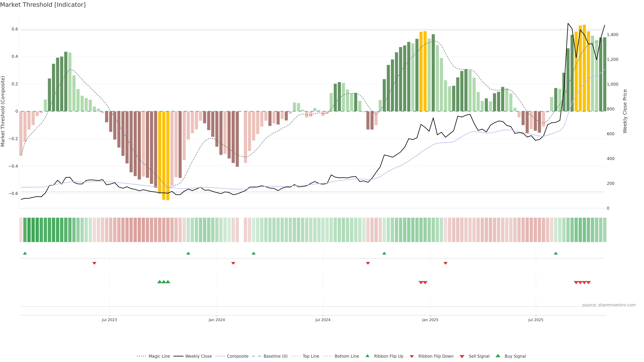Click the first green Buy Signal triangle
644x362 pixels.
click(159, 282)
